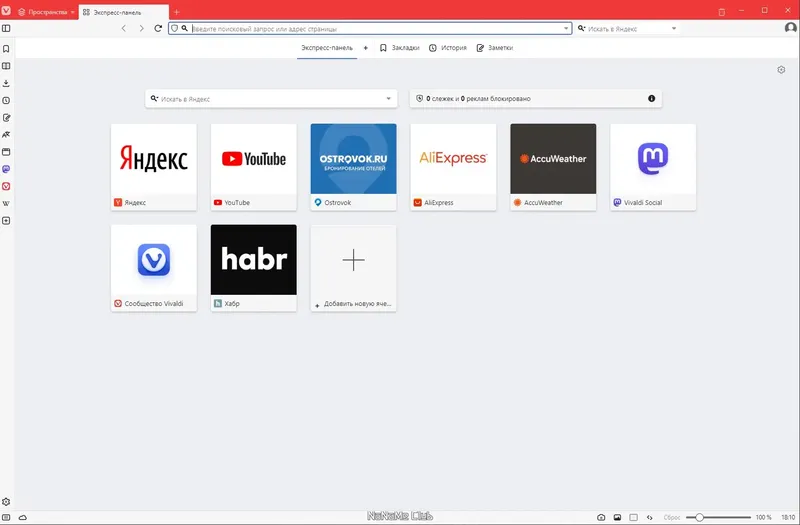Screen dimensions: 800x525
Task: Toggle images display in status bar
Action: (x=617, y=517)
